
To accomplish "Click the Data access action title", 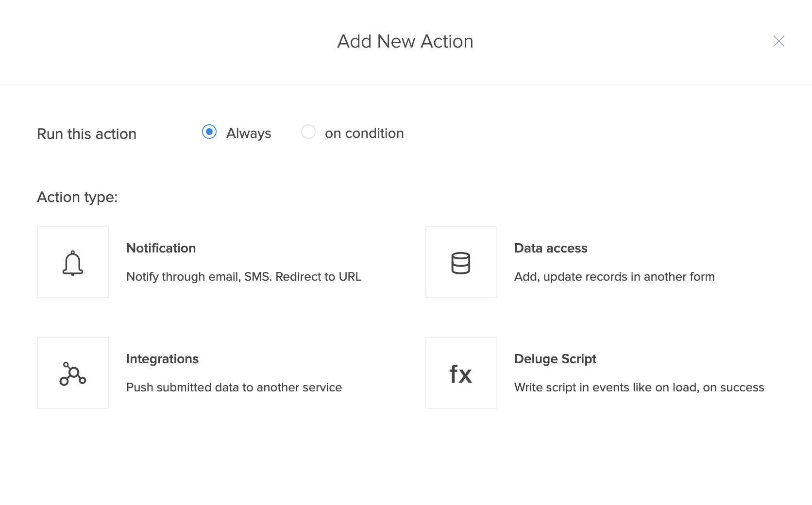I will 551,248.
